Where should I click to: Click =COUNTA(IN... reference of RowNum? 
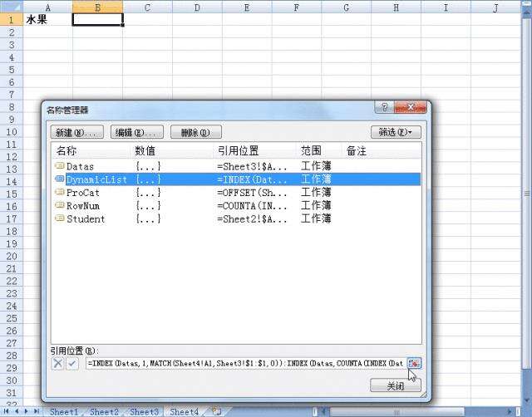252,206
